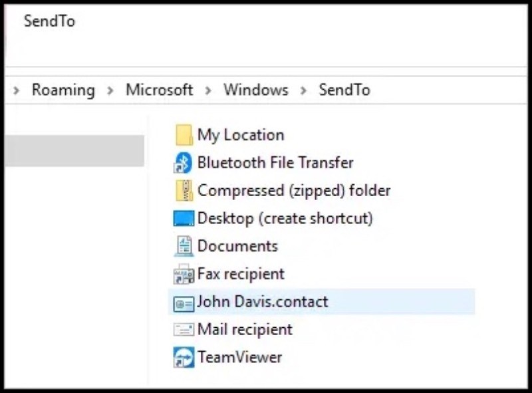Jump to Windows folder in breadcrumb
The height and width of the screenshot is (393, 532).
click(x=256, y=90)
